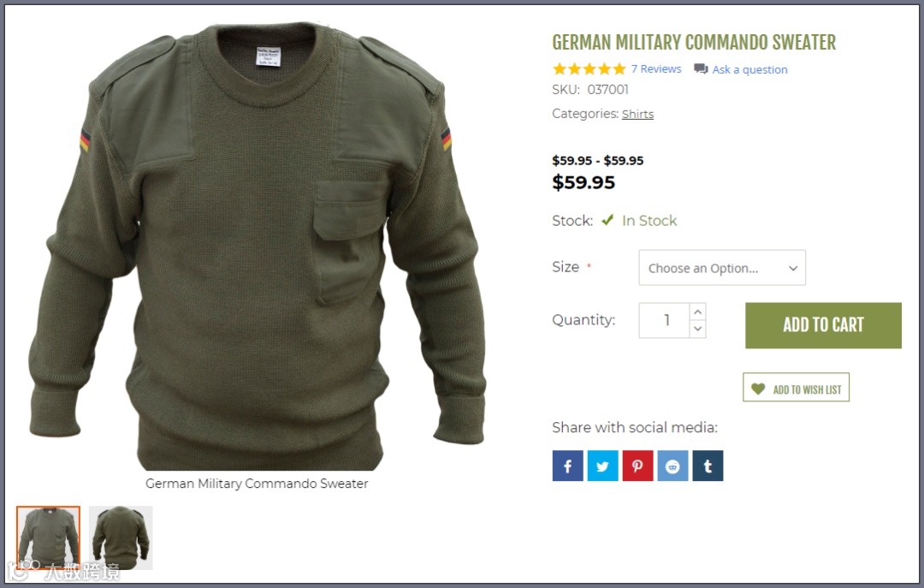Image resolution: width=924 pixels, height=588 pixels.
Task: Decrease quantity with the down arrow
Action: pyautogui.click(x=698, y=329)
